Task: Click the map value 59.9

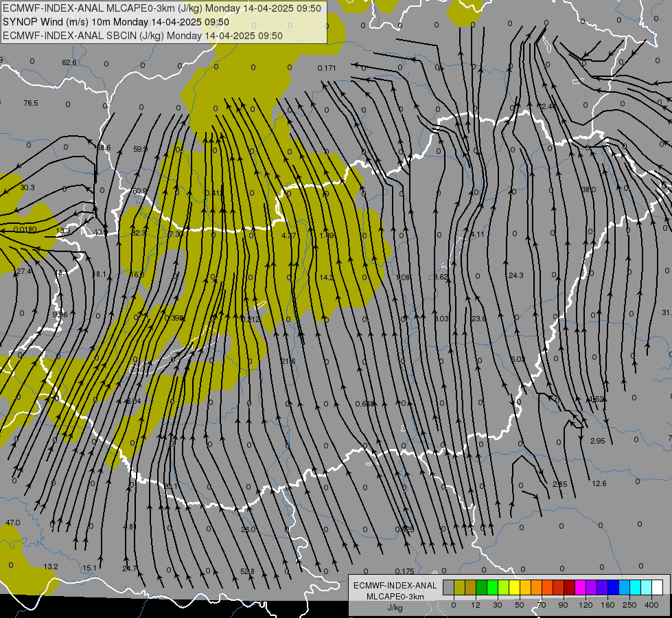Action: click(140, 149)
